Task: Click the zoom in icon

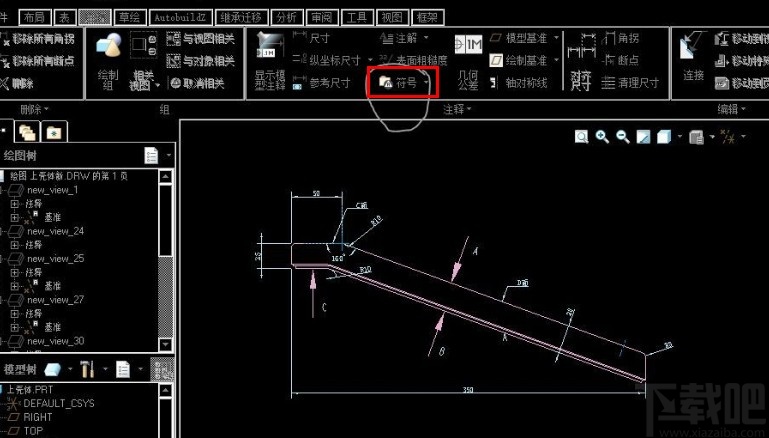Action: click(602, 137)
